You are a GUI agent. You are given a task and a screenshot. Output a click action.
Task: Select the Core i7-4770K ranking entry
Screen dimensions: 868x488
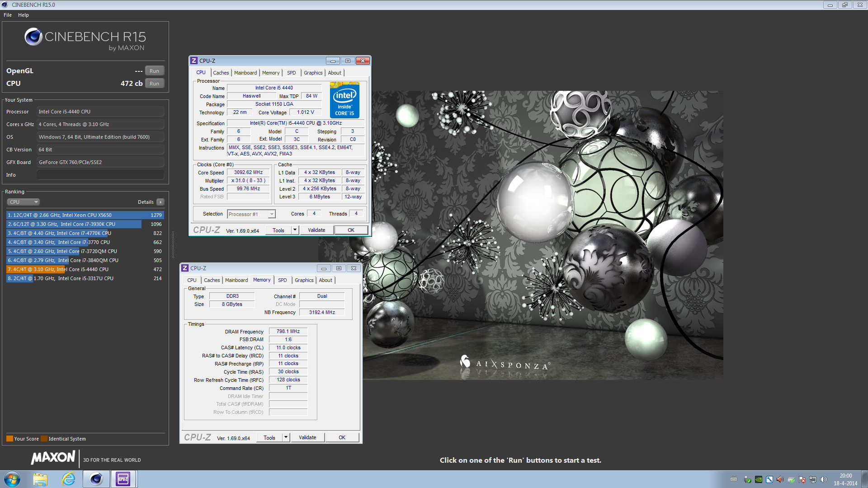pos(85,233)
